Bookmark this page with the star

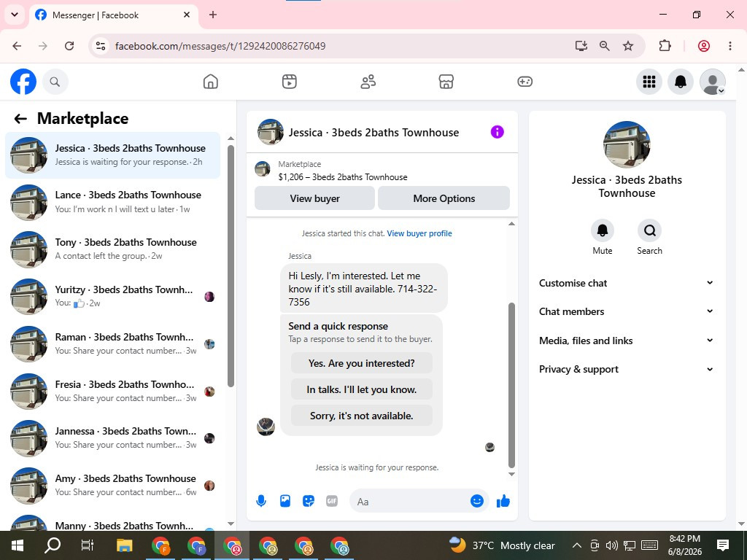point(628,46)
